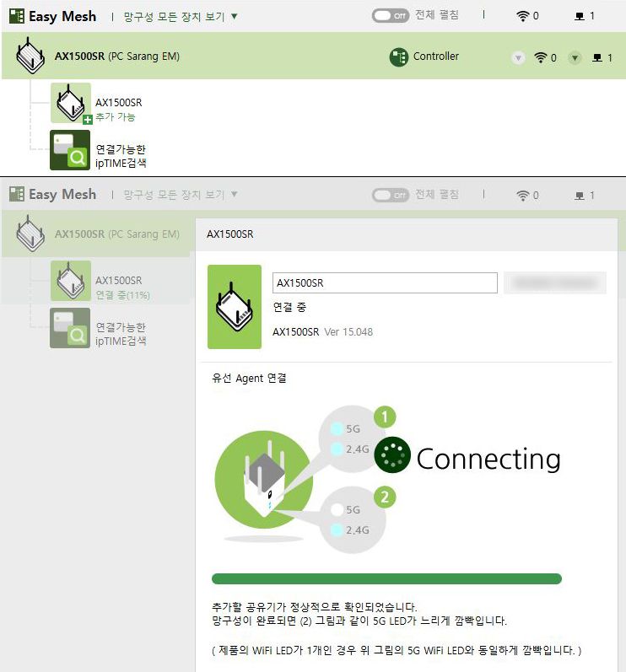Image resolution: width=626 pixels, height=672 pixels.
Task: Click the header WiFi client count icon in upper panel
Action: (x=523, y=16)
